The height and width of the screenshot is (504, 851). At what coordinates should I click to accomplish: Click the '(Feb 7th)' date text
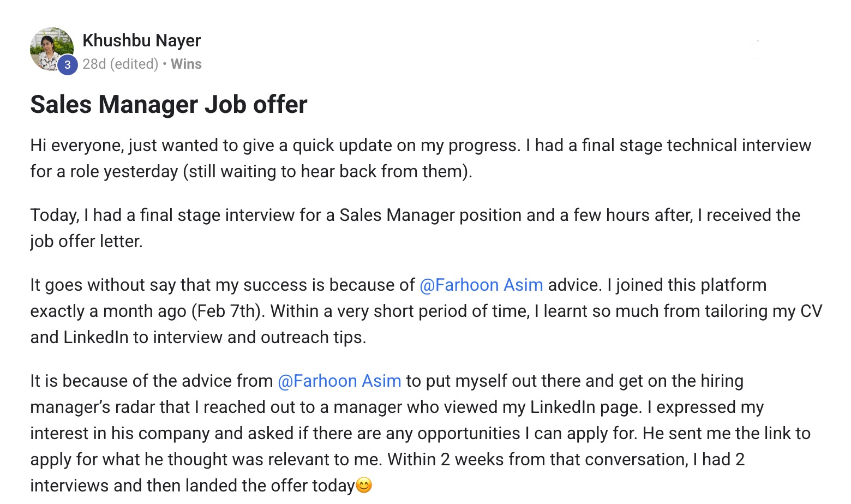[x=228, y=311]
